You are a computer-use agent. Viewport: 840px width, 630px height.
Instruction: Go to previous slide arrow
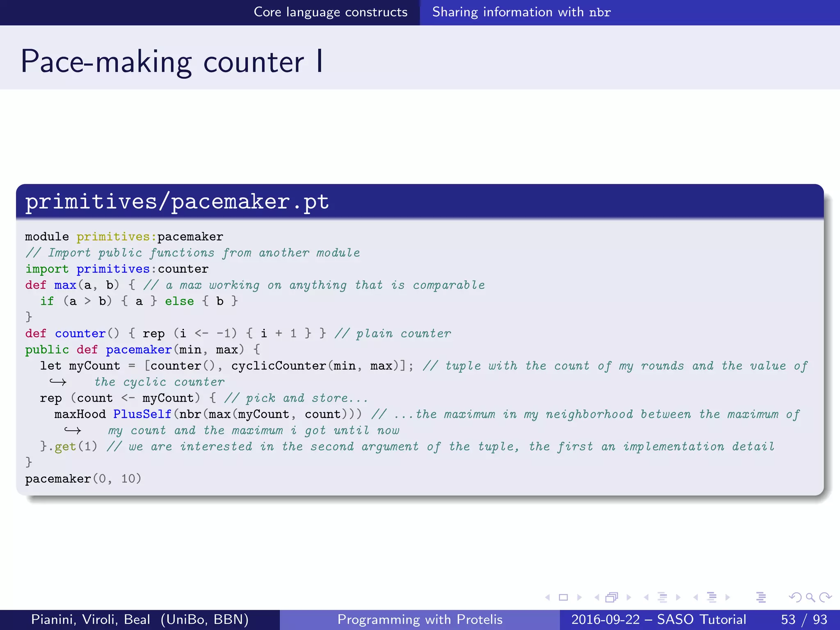click(548, 598)
